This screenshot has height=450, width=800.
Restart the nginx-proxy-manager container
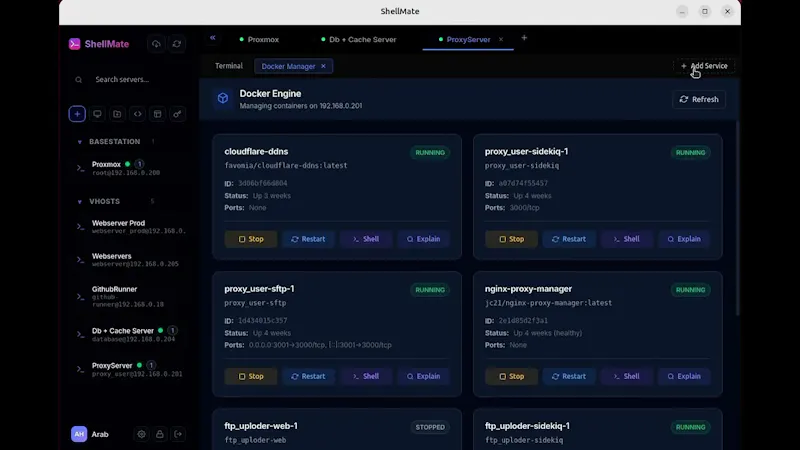[x=569, y=376]
